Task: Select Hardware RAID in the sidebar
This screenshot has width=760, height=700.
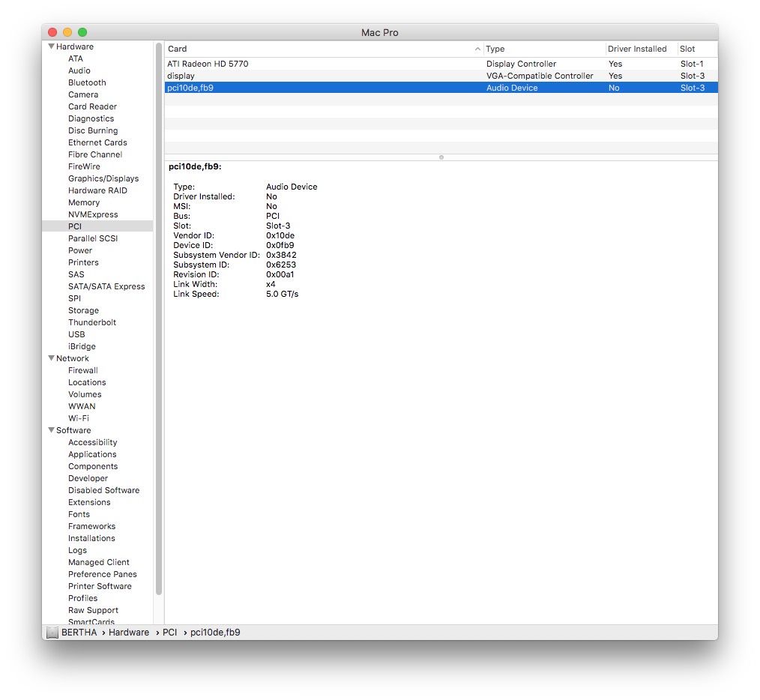Action: pyautogui.click(x=97, y=190)
